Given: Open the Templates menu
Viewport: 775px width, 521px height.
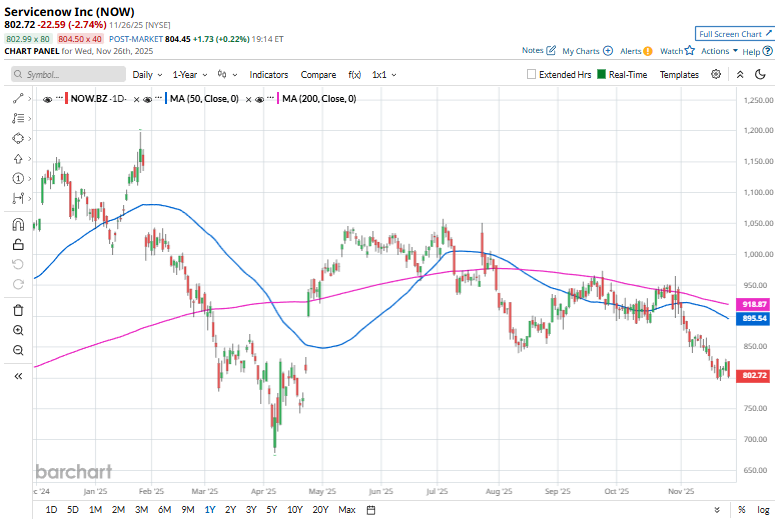Looking at the screenshot, I should point(679,74).
